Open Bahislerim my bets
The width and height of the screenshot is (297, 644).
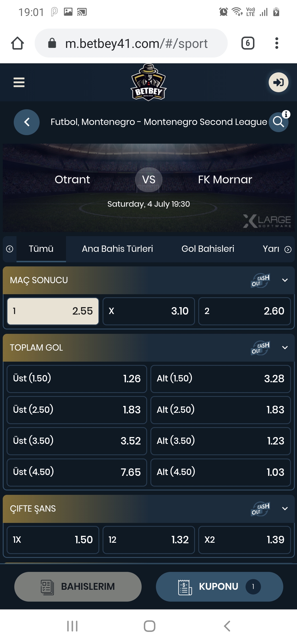78,586
